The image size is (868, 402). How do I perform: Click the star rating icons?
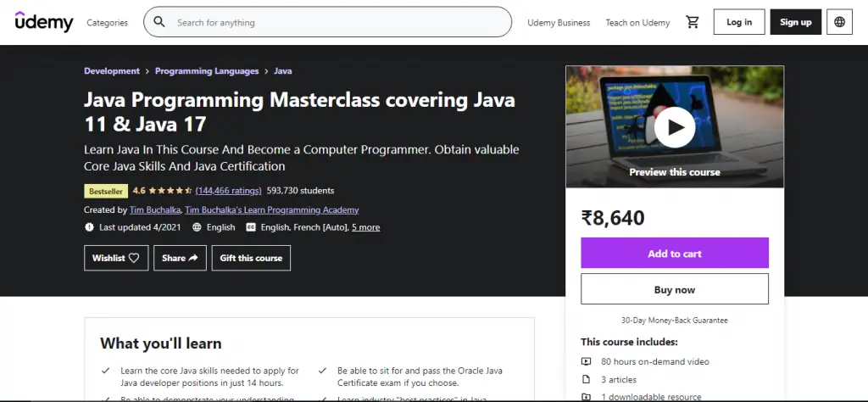click(x=170, y=191)
